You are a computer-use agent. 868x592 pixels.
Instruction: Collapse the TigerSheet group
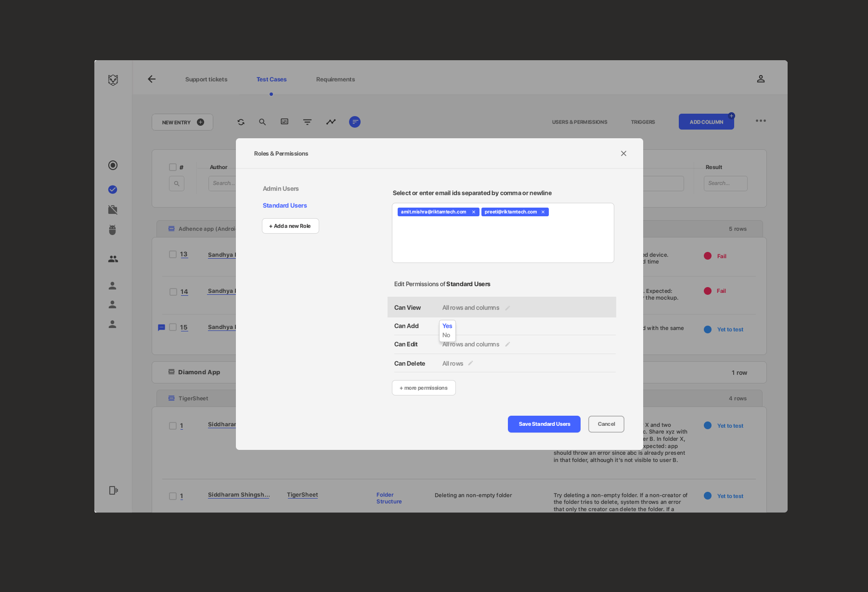pos(171,398)
